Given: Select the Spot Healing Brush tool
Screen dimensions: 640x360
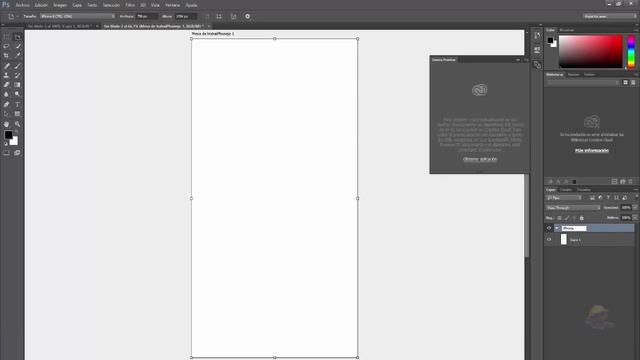Looking at the screenshot, I should tap(7, 66).
